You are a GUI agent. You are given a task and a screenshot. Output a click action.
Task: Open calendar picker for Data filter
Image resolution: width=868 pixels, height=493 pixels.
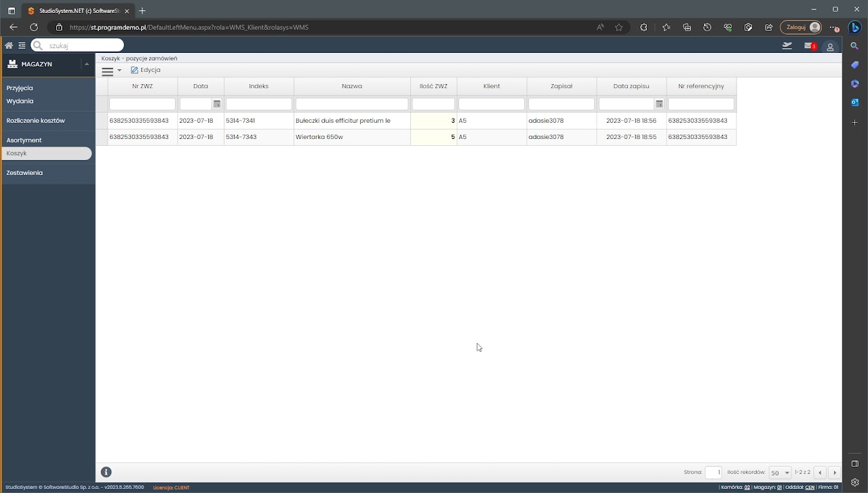[x=217, y=104]
